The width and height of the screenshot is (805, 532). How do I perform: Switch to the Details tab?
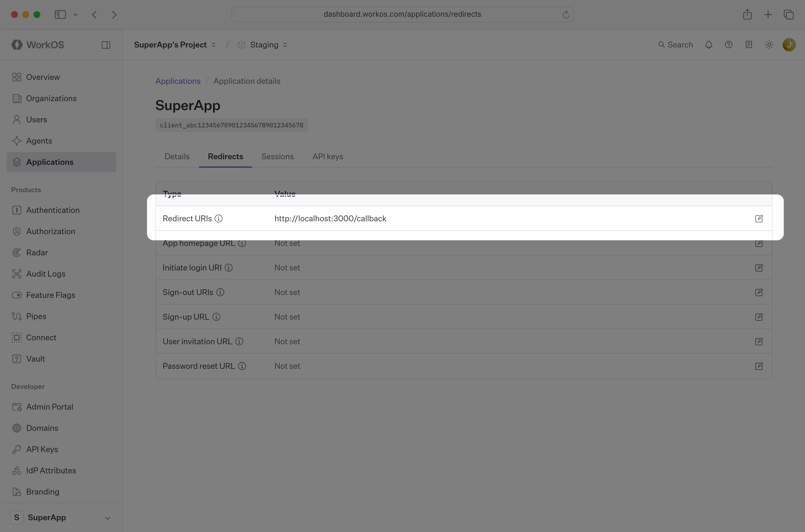(177, 156)
